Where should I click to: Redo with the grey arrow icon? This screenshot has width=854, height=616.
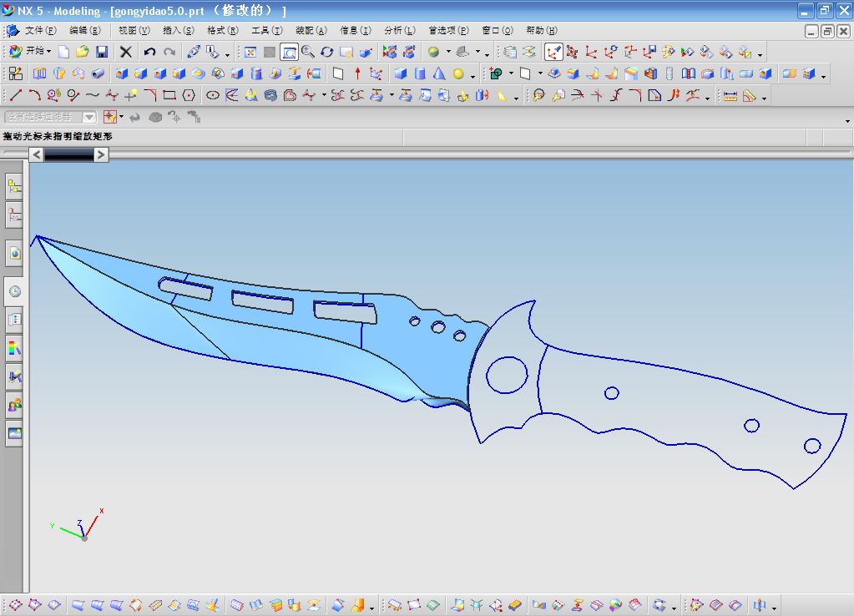(x=169, y=52)
